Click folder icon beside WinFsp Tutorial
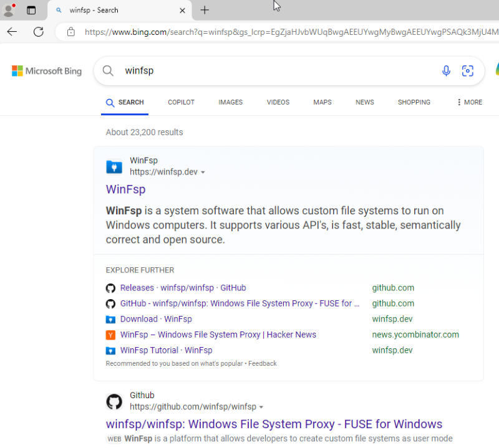 coord(110,351)
